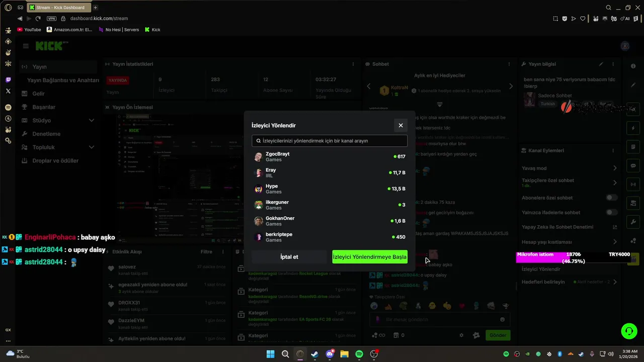Click the channel search field in dialog
Viewport: 644px width, 362px height.
coord(330,141)
